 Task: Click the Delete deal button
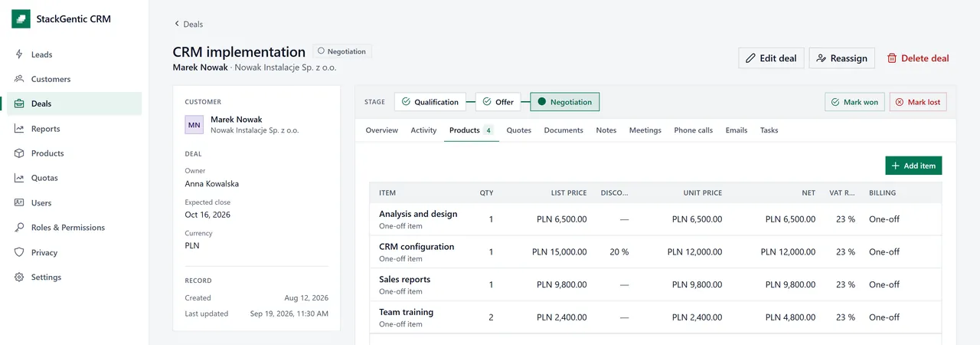click(917, 58)
